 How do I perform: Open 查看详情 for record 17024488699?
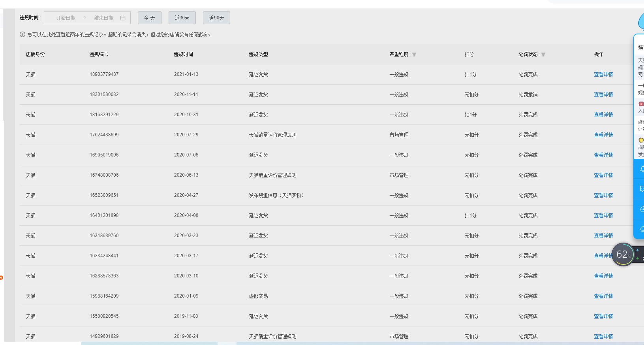click(603, 135)
